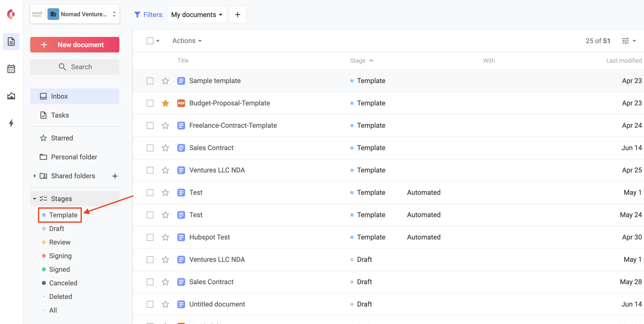Click the document icon of Sample template
644x324 pixels.
pos(181,81)
